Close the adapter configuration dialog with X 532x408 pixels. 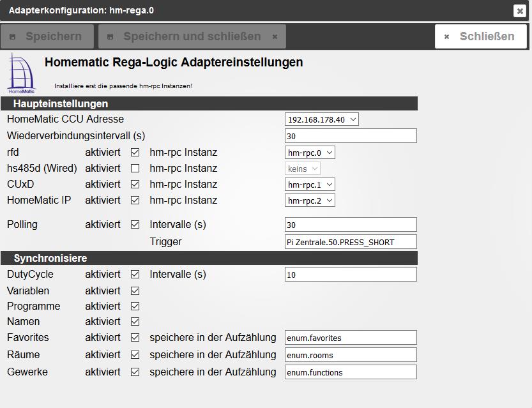coord(519,11)
